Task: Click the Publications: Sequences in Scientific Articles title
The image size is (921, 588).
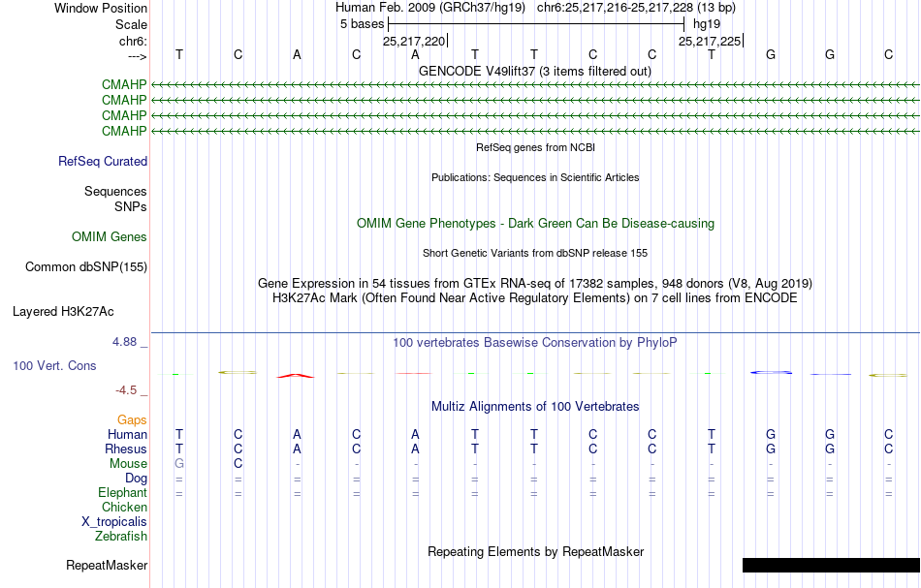Action: tap(535, 178)
